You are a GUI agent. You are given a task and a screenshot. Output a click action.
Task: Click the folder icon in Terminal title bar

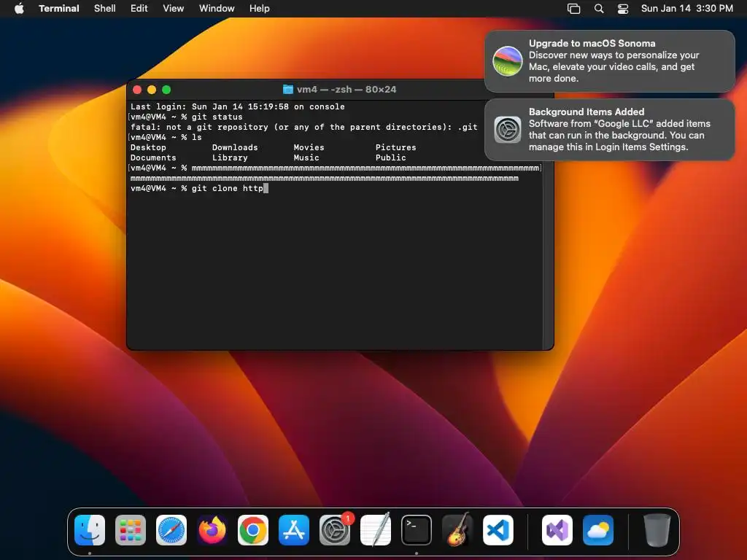tap(287, 89)
